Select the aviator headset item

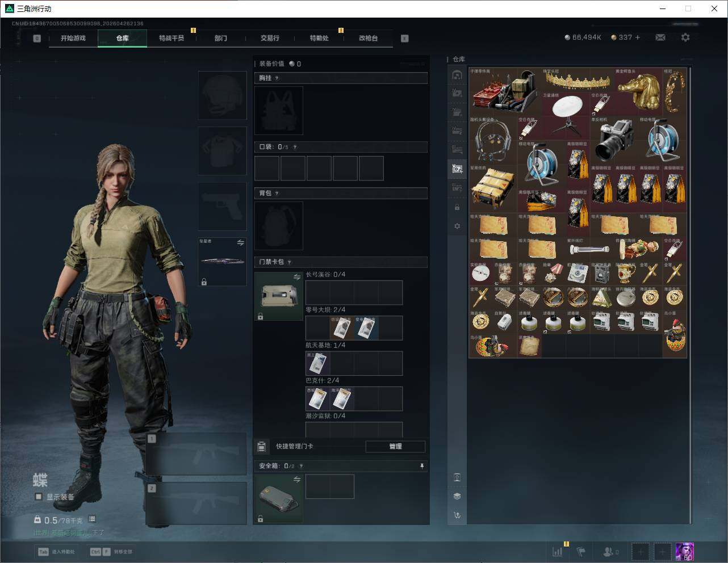click(493, 141)
